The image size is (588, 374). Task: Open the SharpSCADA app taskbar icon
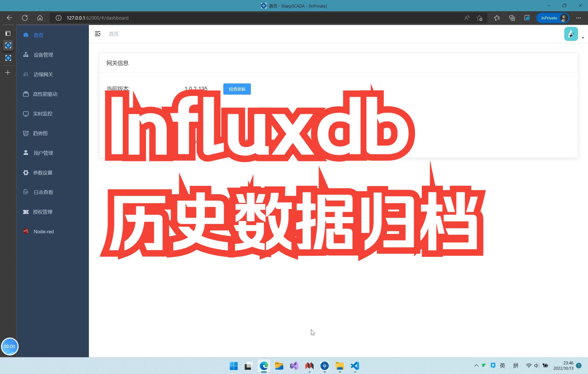click(324, 366)
